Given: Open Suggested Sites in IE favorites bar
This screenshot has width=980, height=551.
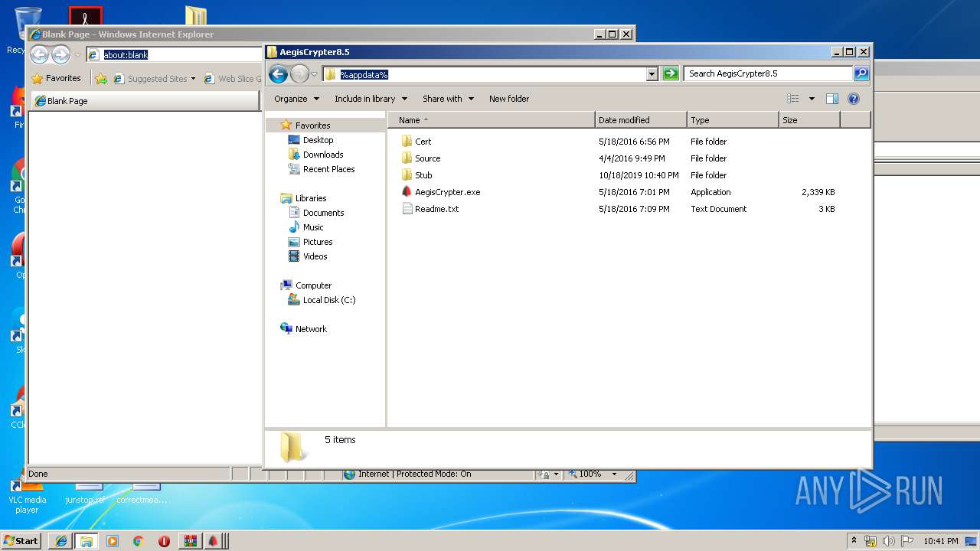Looking at the screenshot, I should [x=154, y=78].
